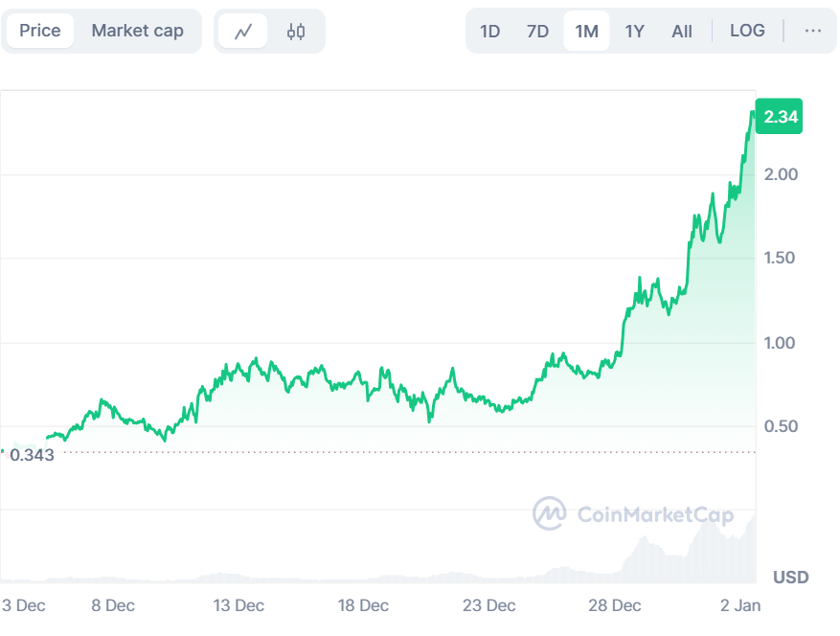Enable LOG scale for the chart

[747, 30]
